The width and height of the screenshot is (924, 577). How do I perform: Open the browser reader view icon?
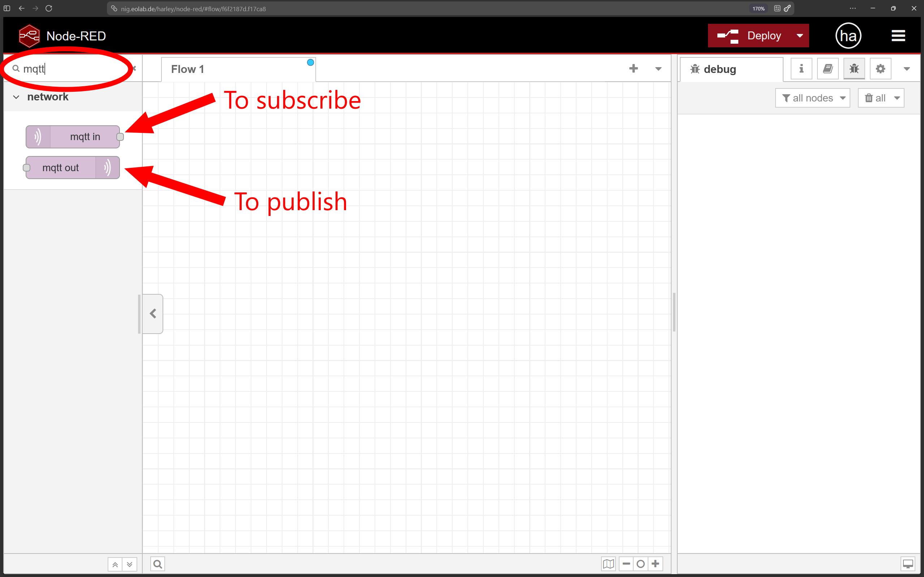click(x=777, y=8)
